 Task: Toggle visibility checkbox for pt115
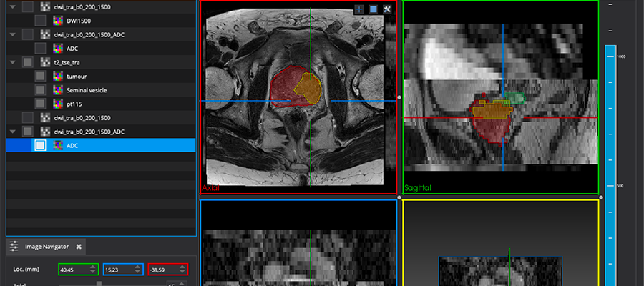click(x=40, y=104)
